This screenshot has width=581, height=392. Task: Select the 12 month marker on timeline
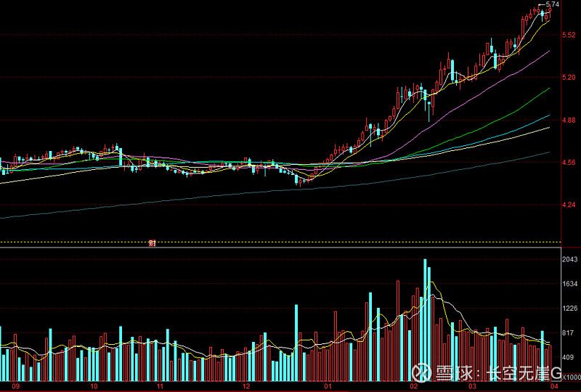coord(246,387)
